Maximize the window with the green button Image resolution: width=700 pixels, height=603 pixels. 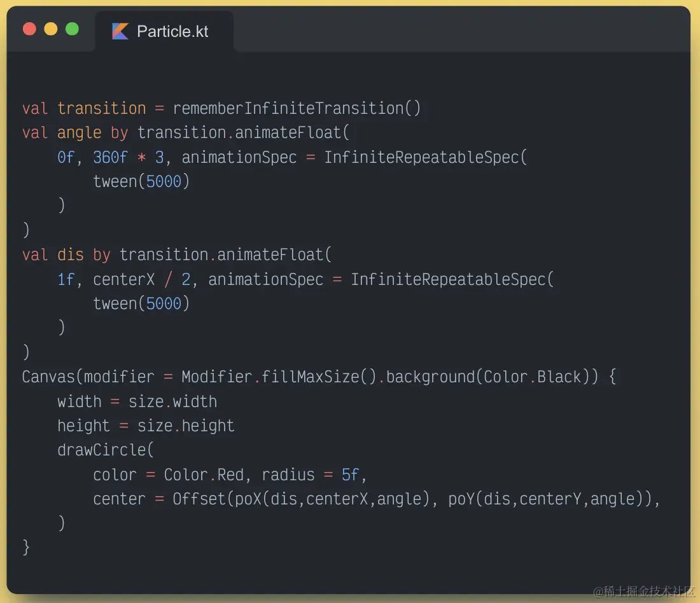73,29
